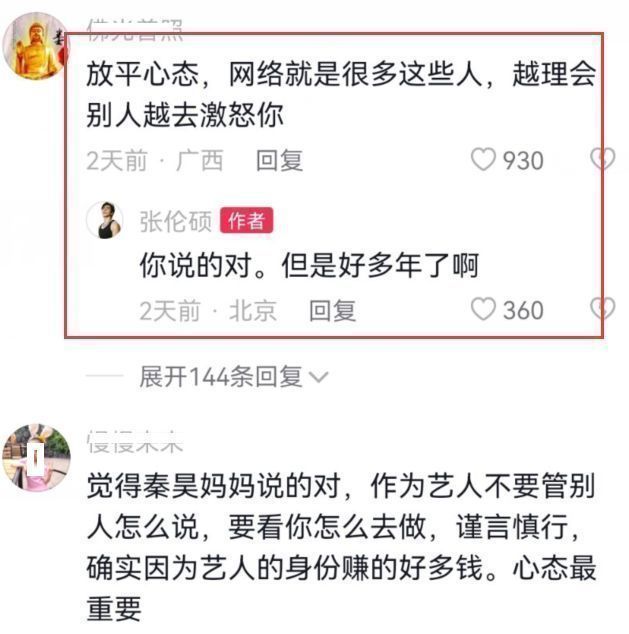
Task: Select the comment text starting 放平心态
Action: 341,95
